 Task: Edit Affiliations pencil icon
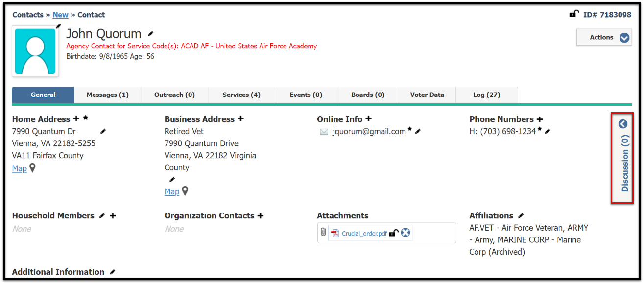tap(521, 215)
